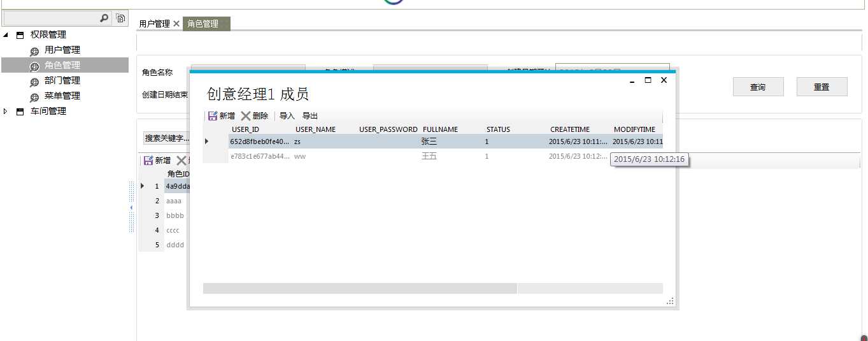Click the row indicator arrow of zs row
868x341 pixels.
tap(206, 141)
